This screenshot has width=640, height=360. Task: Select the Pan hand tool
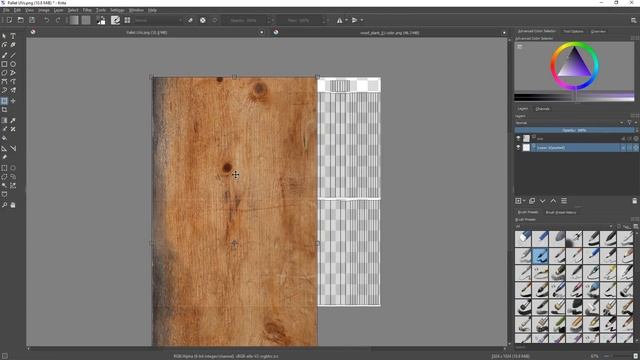[13, 205]
